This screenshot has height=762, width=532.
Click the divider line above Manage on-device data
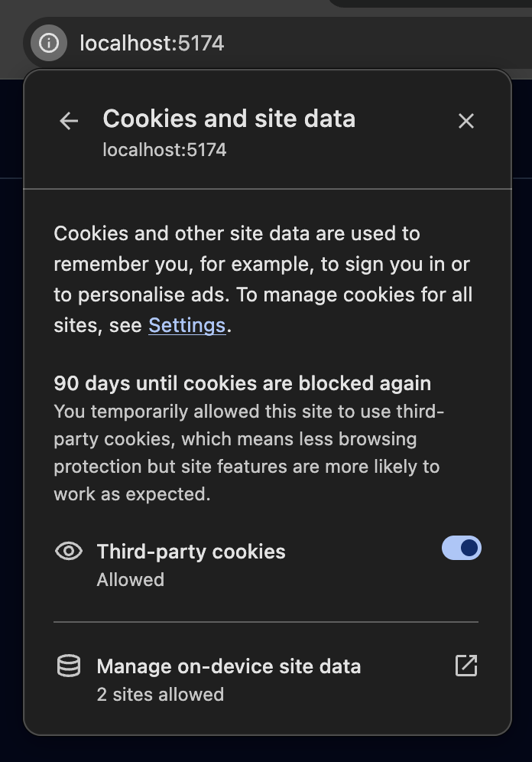[266, 622]
